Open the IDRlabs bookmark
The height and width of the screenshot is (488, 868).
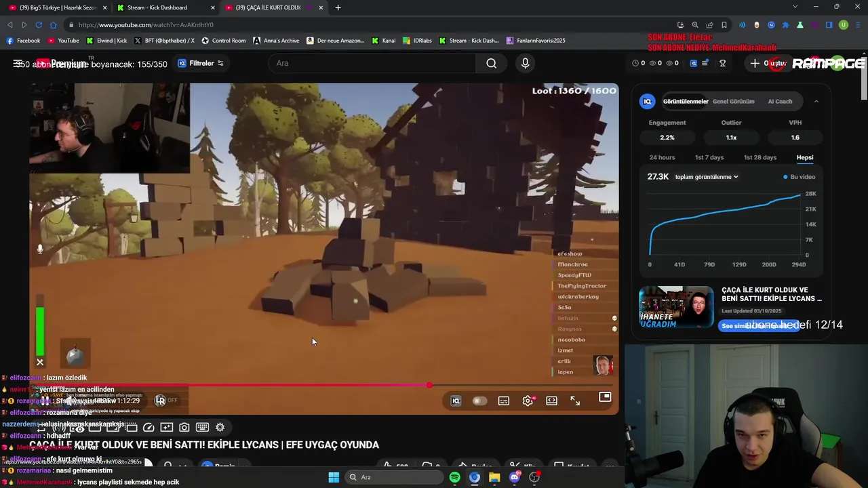[x=417, y=41]
